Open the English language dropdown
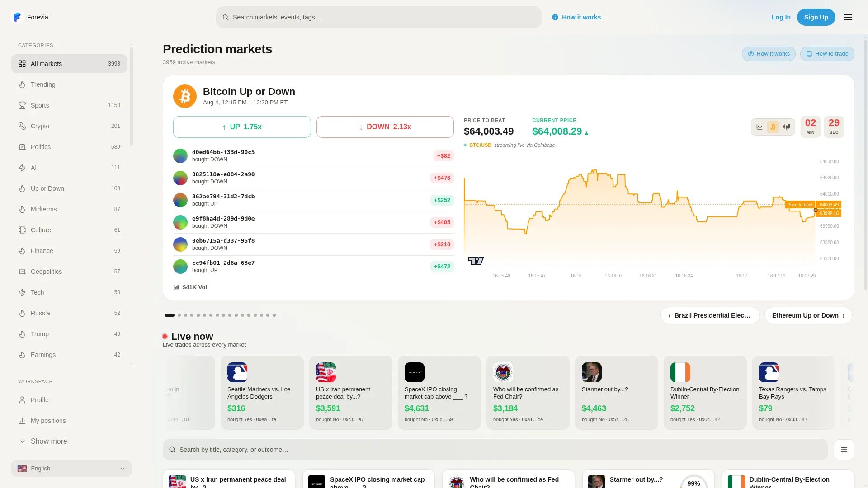Image resolution: width=868 pixels, height=488 pixels. click(x=71, y=469)
